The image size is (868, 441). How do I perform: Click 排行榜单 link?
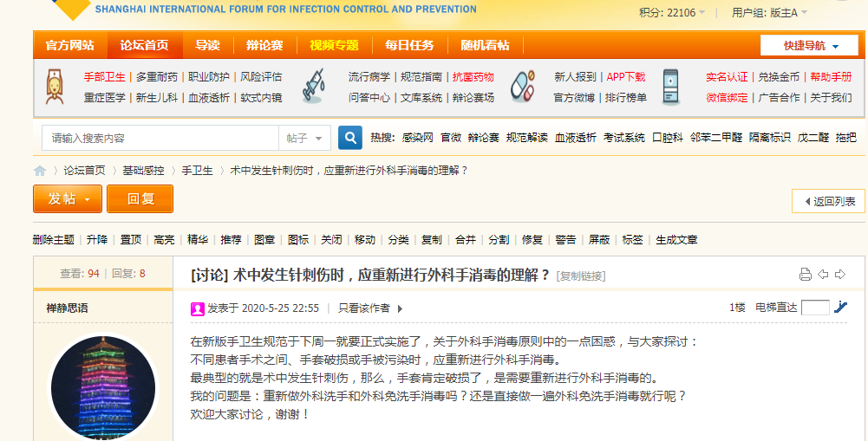coord(625,98)
